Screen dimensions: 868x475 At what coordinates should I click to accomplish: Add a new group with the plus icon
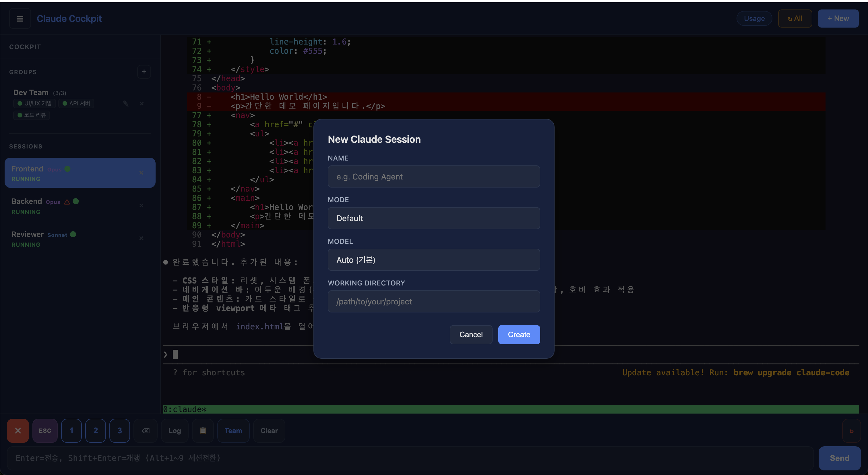point(144,72)
